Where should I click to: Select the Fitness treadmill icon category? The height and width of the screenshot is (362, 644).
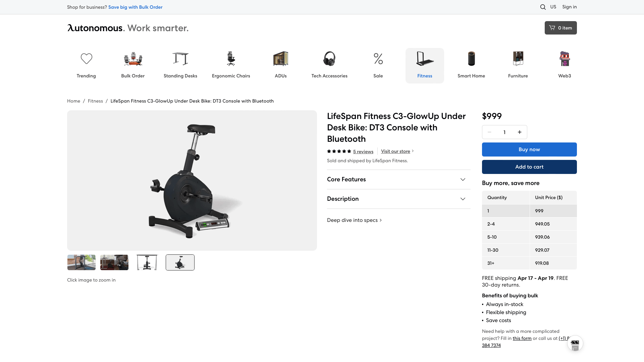pyautogui.click(x=425, y=66)
